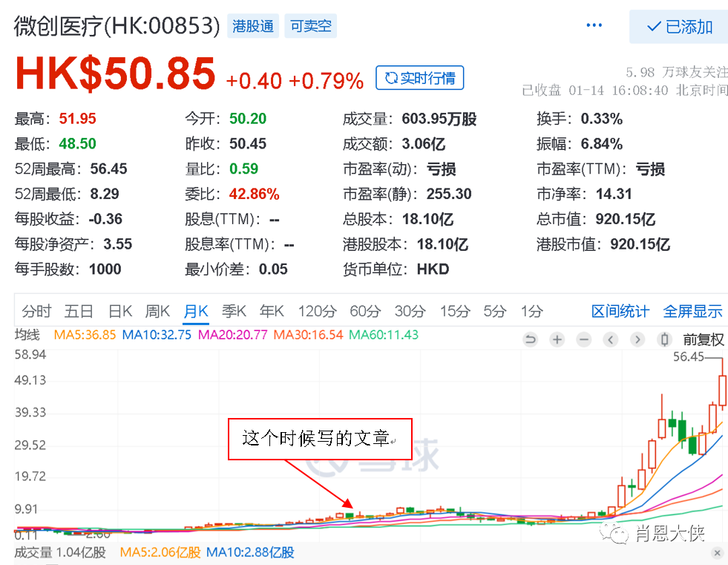Screen dimensions: 728x565
Task: Switch to the 年K chart tab
Action: pos(272,311)
